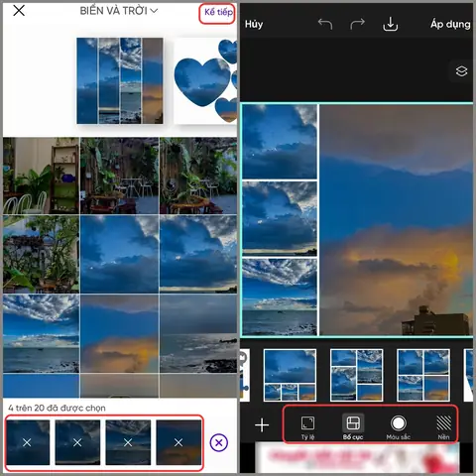
Task: Select the top-left cloud cell in collage
Action: [280, 142]
